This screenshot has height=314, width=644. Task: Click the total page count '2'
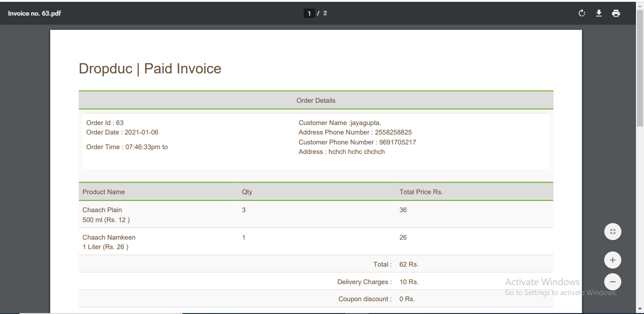pyautogui.click(x=325, y=13)
